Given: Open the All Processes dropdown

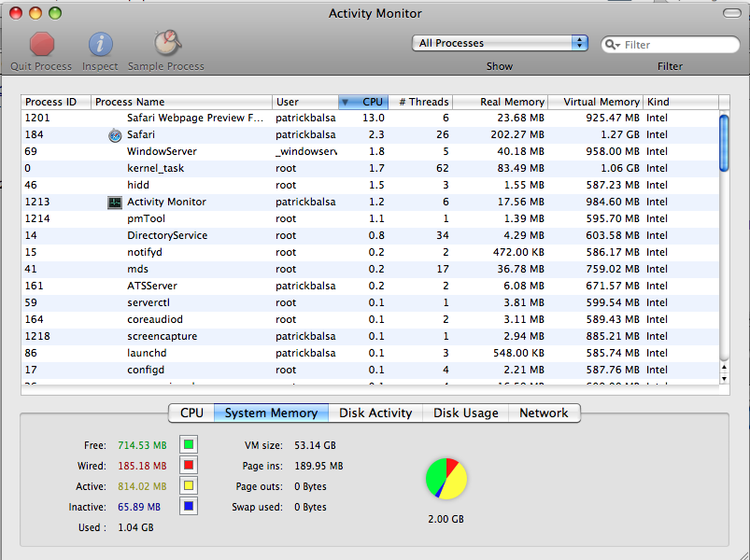Looking at the screenshot, I should [x=500, y=43].
